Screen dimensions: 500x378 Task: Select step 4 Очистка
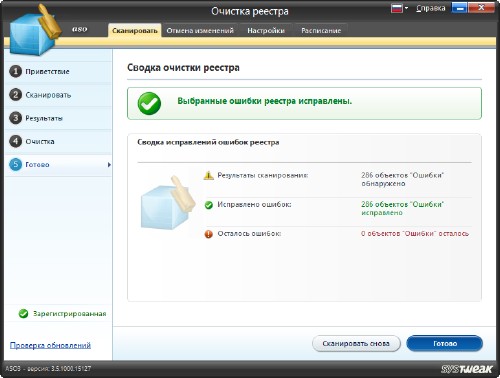coord(59,141)
